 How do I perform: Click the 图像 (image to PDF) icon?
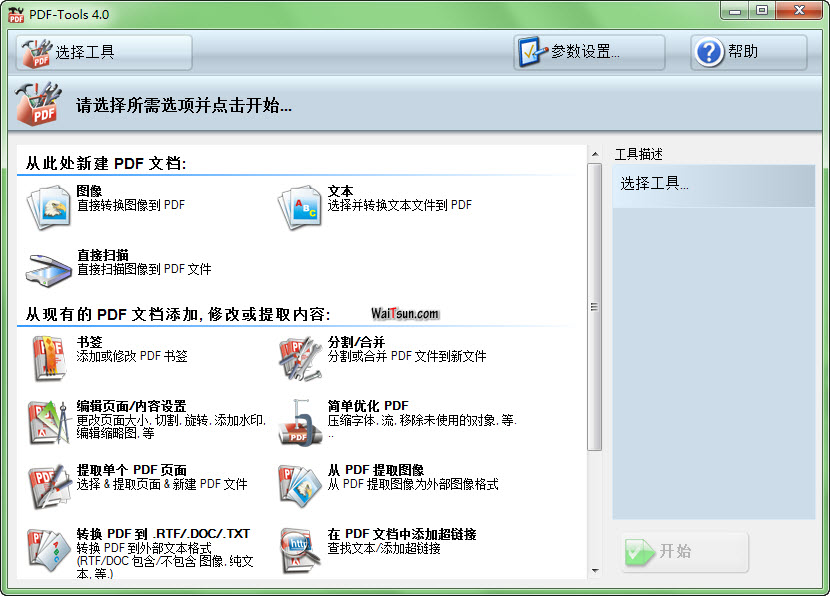tap(48, 206)
